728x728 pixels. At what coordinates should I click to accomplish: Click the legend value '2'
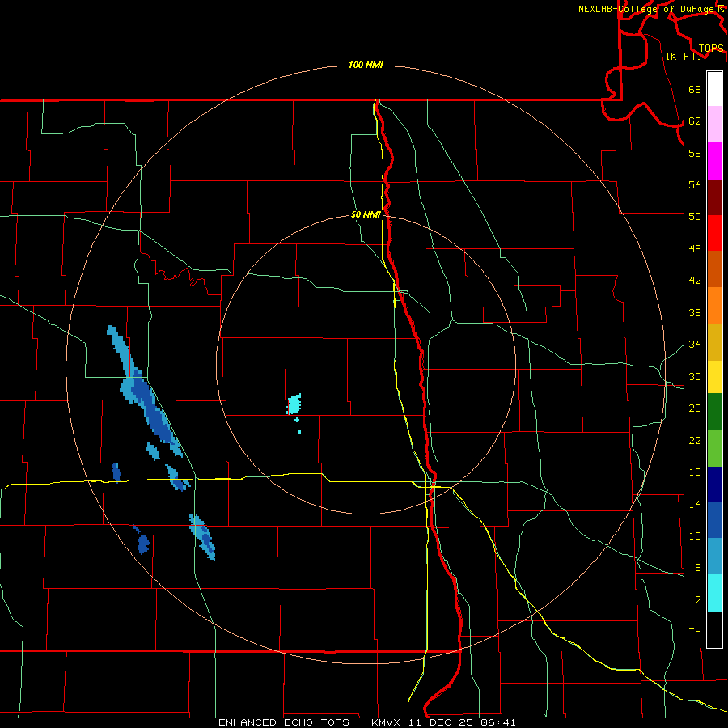[698, 600]
